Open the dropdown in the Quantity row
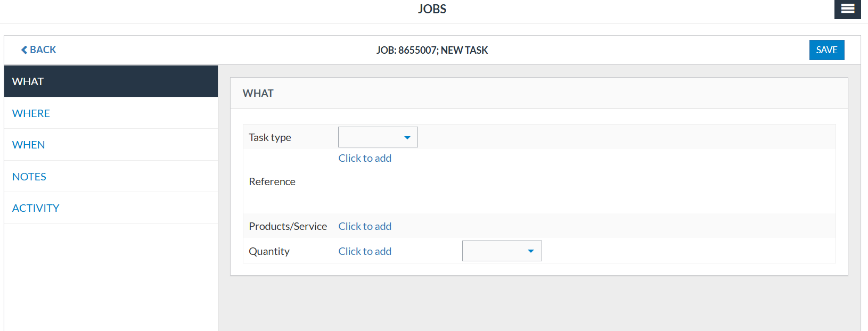Screen dimensions: 868x331 tap(502, 251)
